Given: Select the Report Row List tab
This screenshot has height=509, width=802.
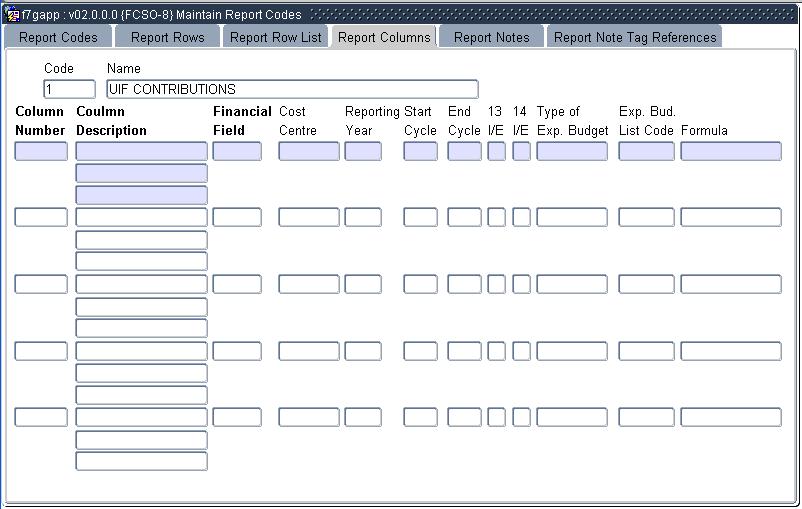Looking at the screenshot, I should coord(275,37).
